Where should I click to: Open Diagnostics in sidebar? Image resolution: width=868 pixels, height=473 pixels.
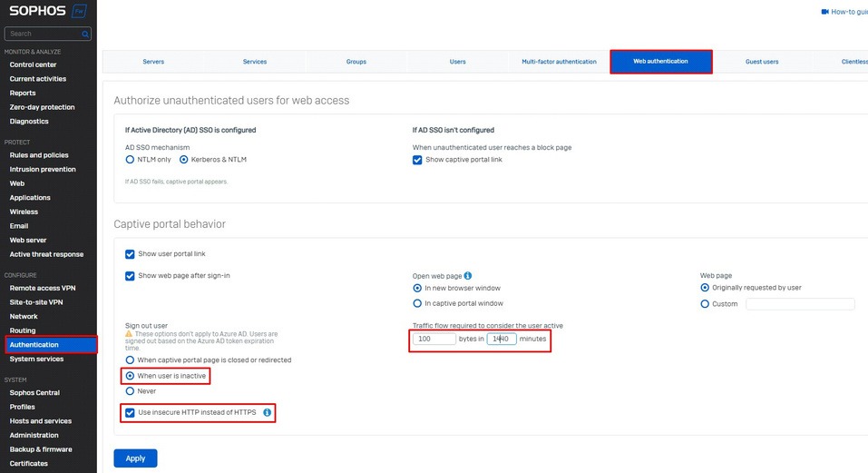click(29, 122)
